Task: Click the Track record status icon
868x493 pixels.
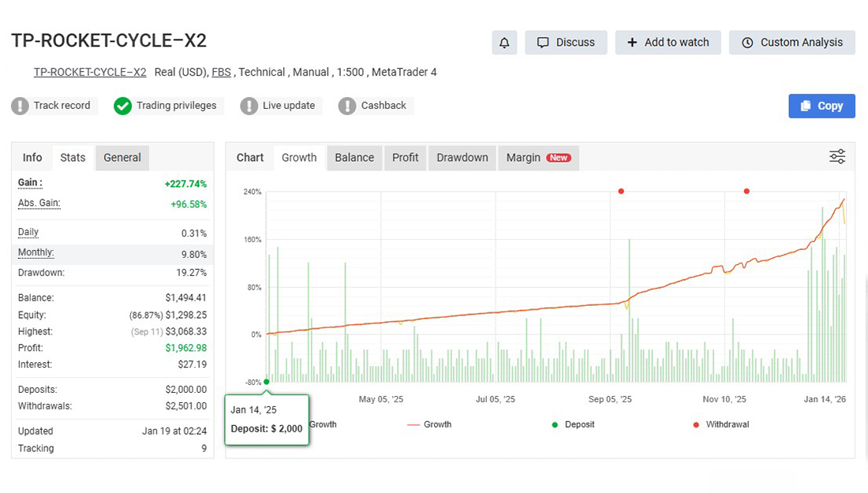Action: pyautogui.click(x=20, y=106)
